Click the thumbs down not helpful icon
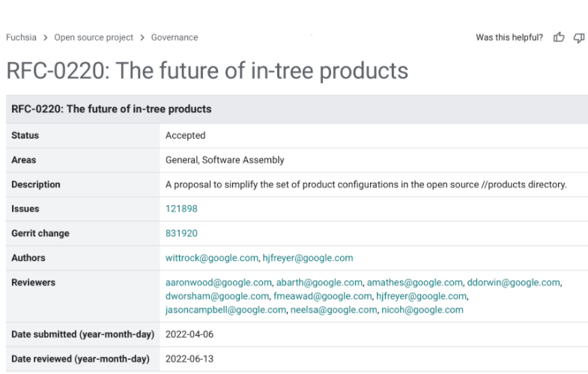Screen dimensions: 588x374 pyautogui.click(x=579, y=37)
